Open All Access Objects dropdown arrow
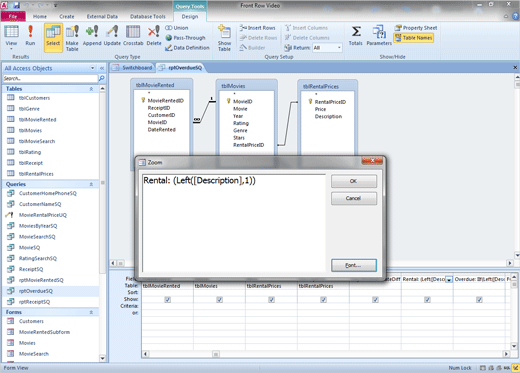The image size is (520, 373). [93, 68]
